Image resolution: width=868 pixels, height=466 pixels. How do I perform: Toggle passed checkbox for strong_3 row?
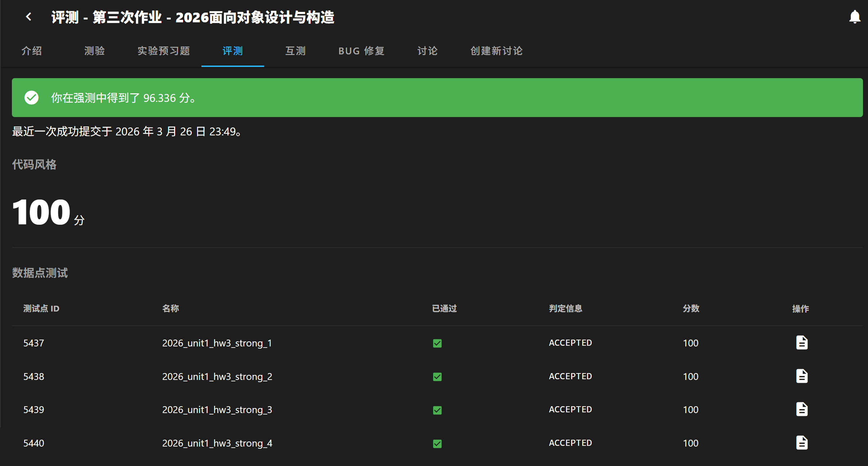click(x=437, y=410)
